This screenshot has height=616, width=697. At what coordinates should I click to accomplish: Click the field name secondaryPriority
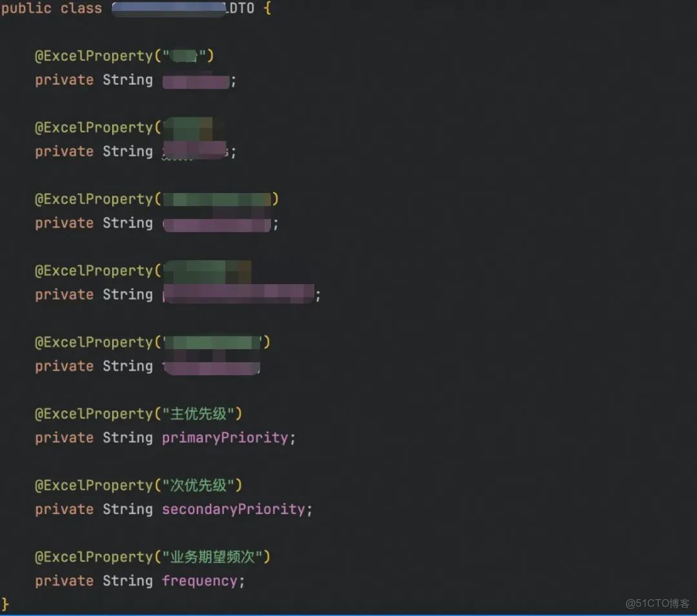[234, 509]
